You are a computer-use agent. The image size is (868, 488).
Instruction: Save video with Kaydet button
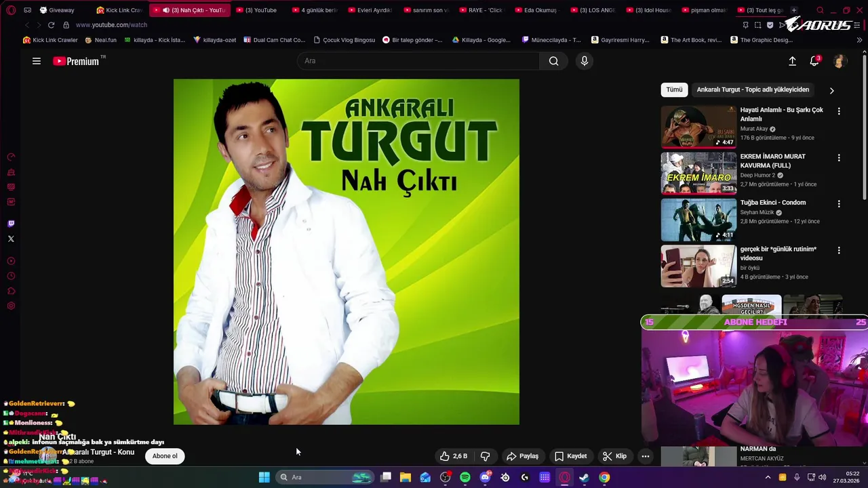570,456
